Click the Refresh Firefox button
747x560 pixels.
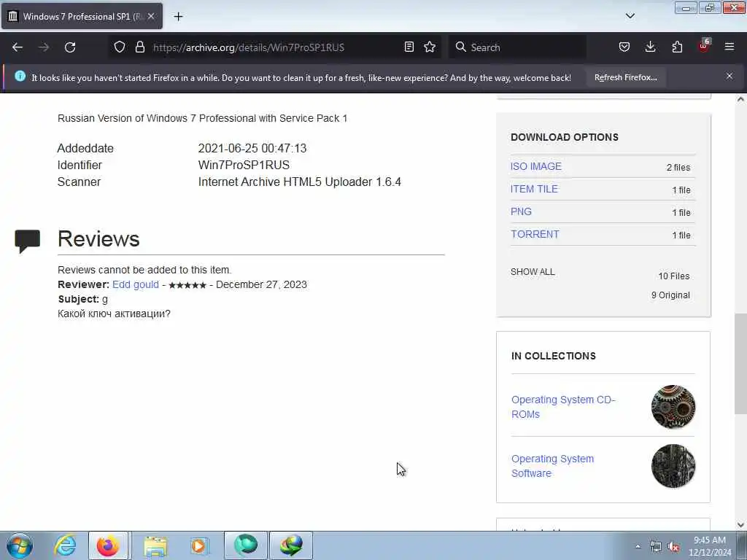[625, 77]
